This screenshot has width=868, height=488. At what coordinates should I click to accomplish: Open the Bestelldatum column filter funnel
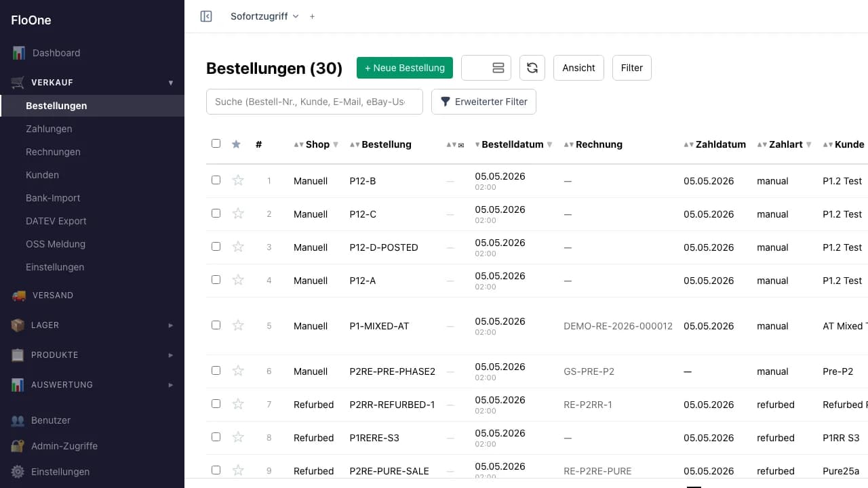tap(549, 144)
